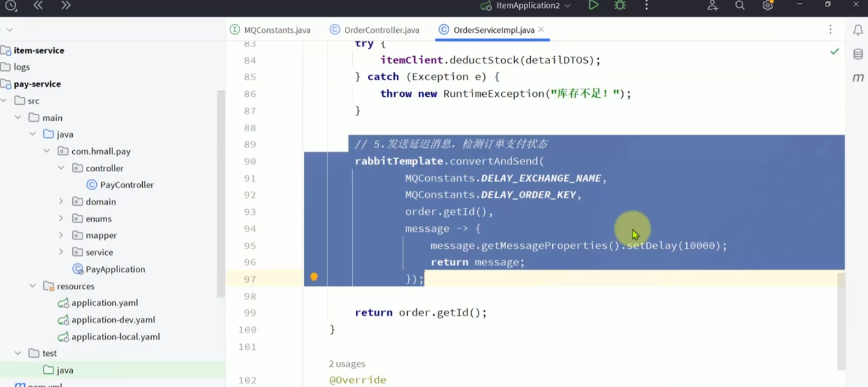Click the green inspection checkmark widget
Screen dimensions: 868x387
pyautogui.click(x=835, y=51)
